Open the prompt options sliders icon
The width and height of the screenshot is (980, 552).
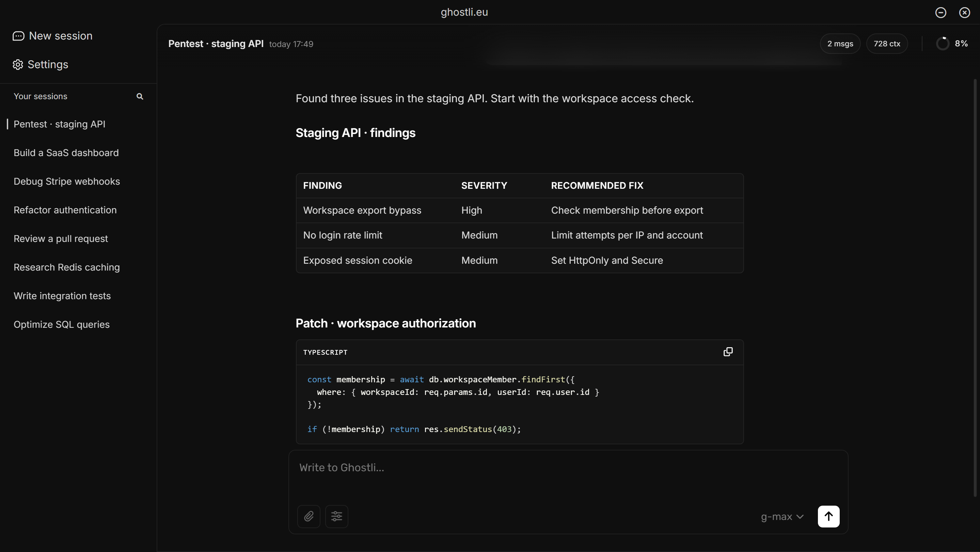click(x=337, y=516)
